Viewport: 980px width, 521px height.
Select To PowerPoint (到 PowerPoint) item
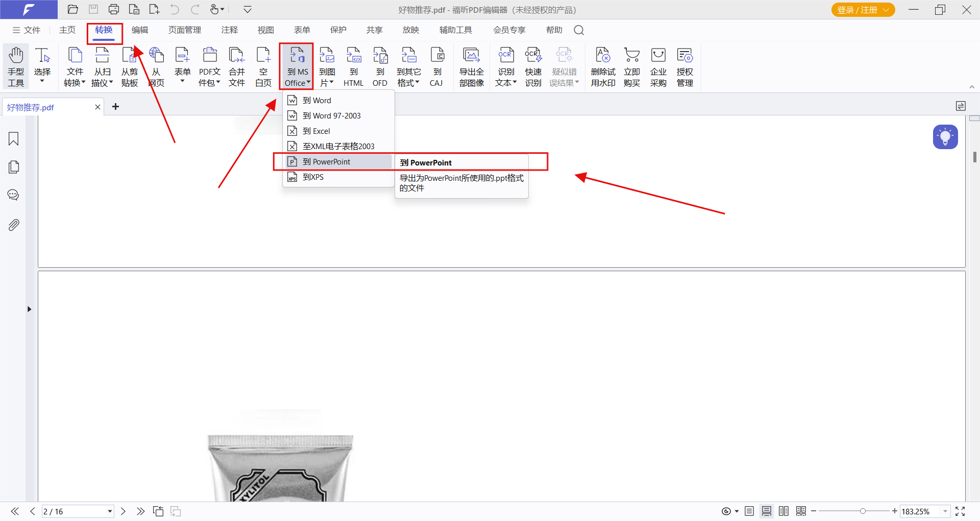tap(338, 162)
